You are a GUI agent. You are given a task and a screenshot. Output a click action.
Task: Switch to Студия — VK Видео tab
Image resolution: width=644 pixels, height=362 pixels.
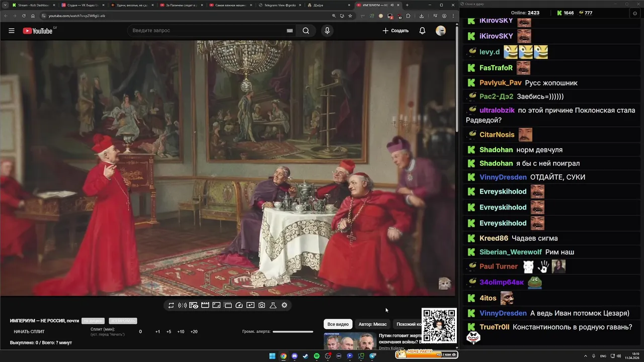click(83, 5)
